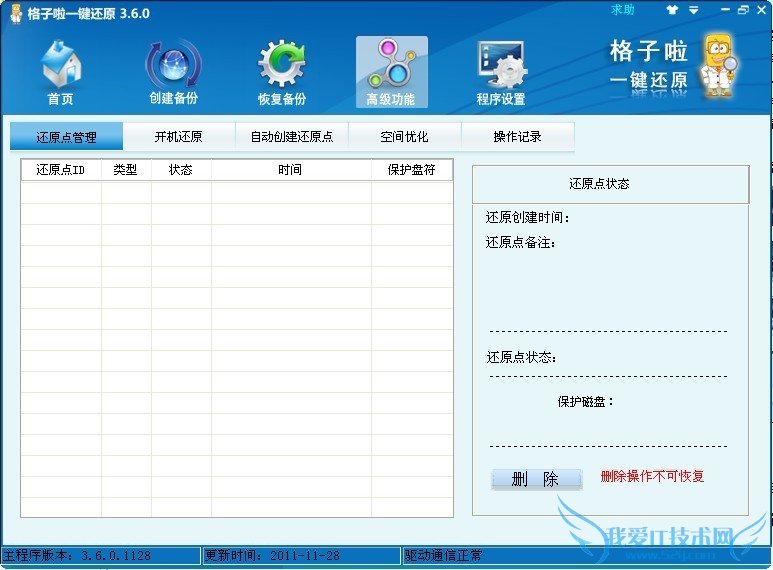Open the 首页 home icon
Viewport: 773px width, 570px height.
(x=61, y=72)
